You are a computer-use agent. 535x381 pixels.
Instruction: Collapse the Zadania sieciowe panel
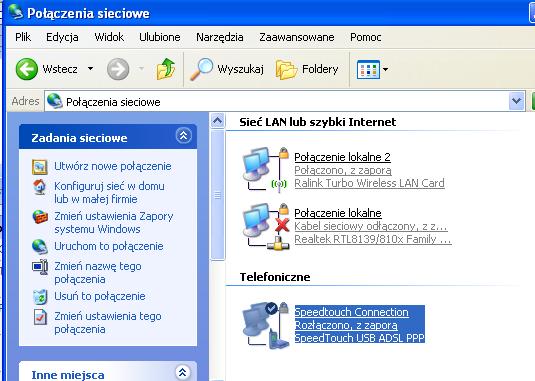pyautogui.click(x=183, y=136)
